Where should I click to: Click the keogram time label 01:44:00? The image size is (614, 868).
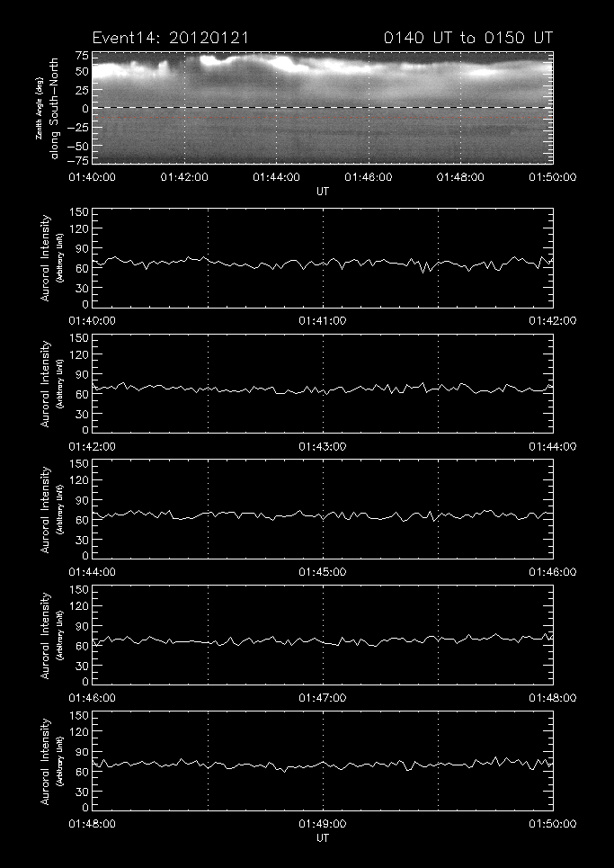click(277, 177)
